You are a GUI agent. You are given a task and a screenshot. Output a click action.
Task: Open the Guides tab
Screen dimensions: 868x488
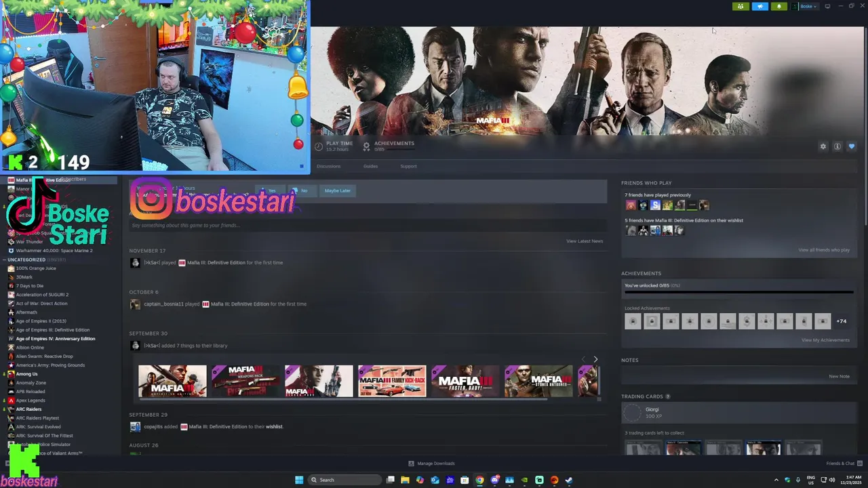(370, 166)
